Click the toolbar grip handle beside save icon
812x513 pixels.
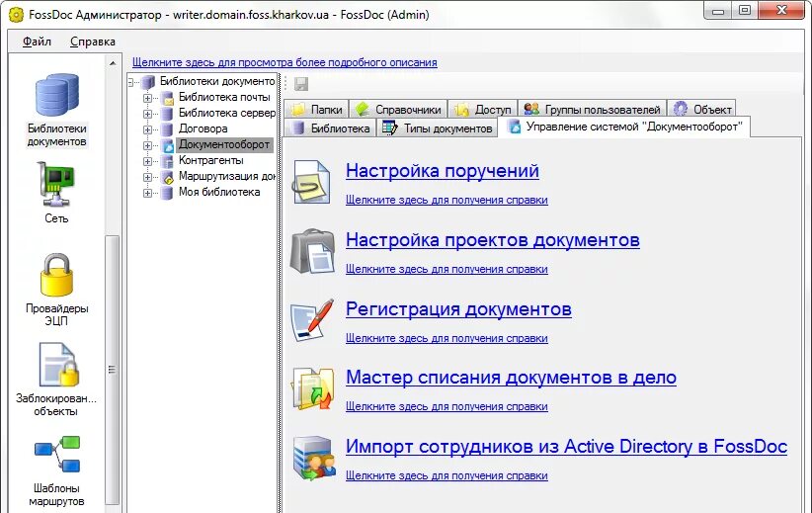[x=285, y=84]
